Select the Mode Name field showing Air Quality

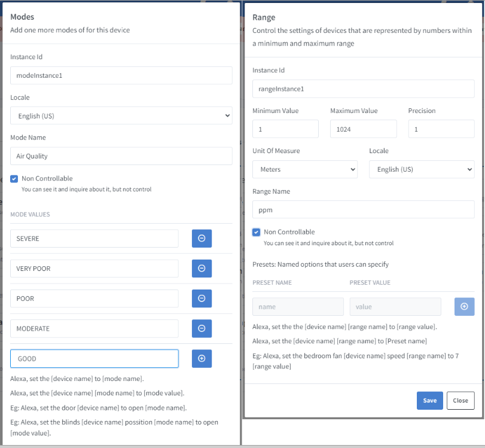(x=121, y=155)
